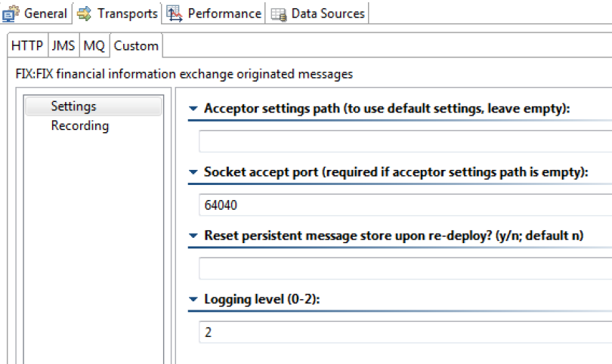
Task: Click the Acceptor settings path field
Action: pos(405,141)
